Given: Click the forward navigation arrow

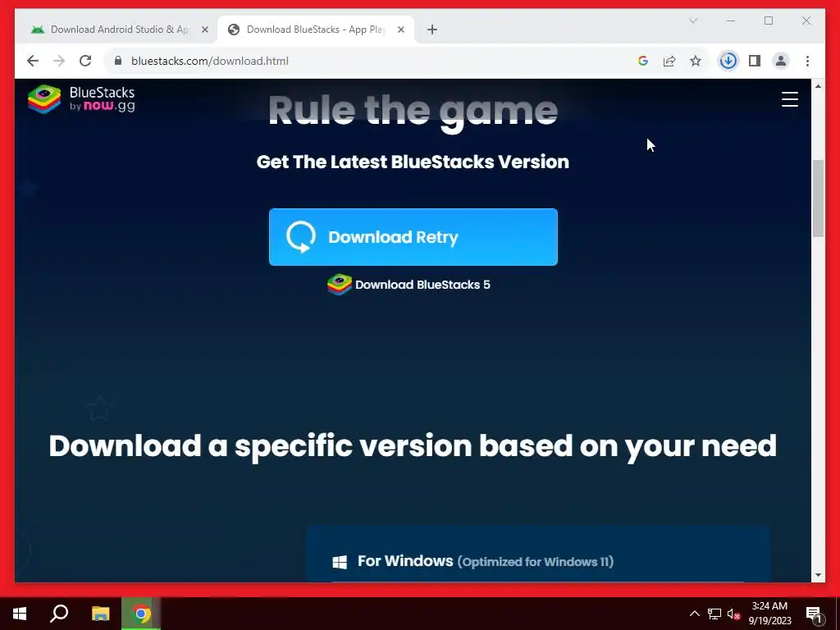Looking at the screenshot, I should pos(59,61).
